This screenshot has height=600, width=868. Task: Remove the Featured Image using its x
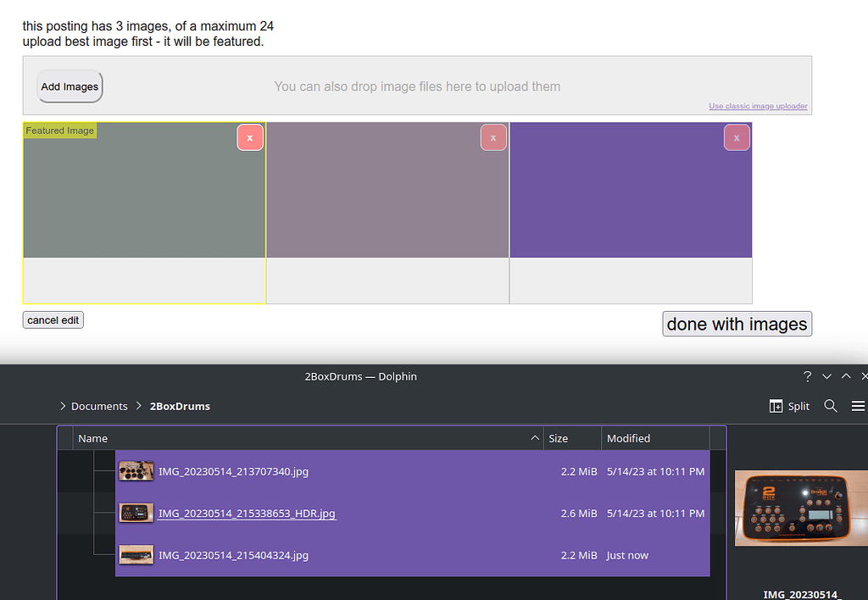[x=250, y=137]
